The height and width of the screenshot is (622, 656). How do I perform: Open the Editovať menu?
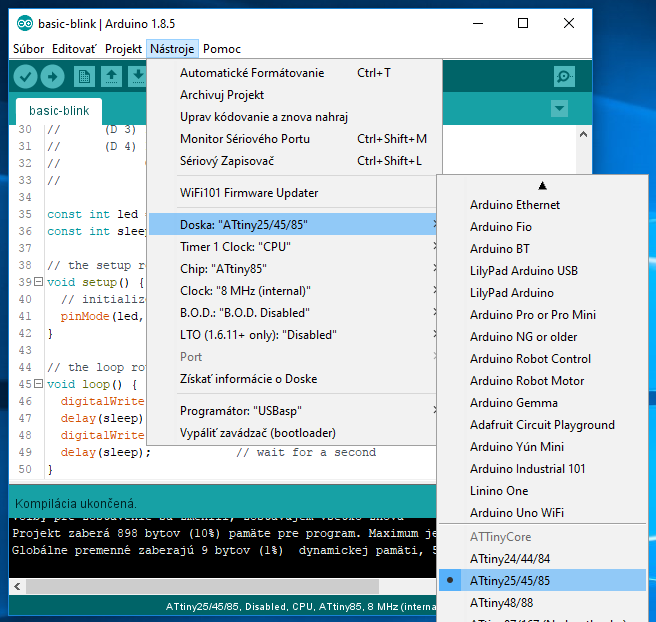74,49
